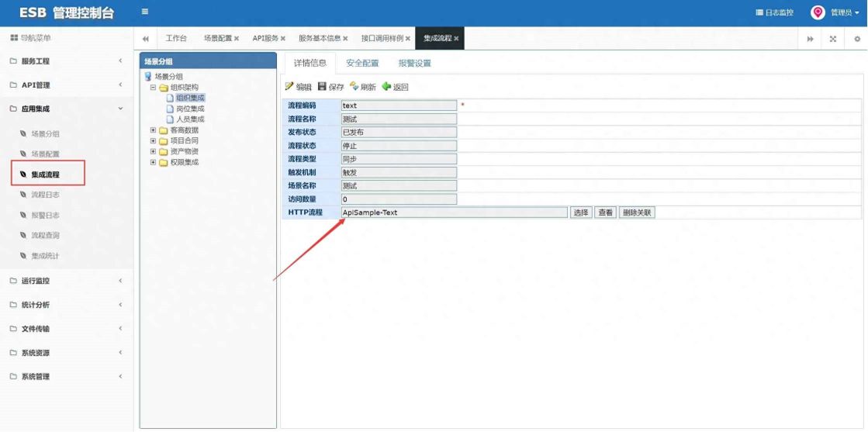Image resolution: width=868 pixels, height=432 pixels.
Task: Switch to the 报警设置 tab
Action: tap(415, 63)
